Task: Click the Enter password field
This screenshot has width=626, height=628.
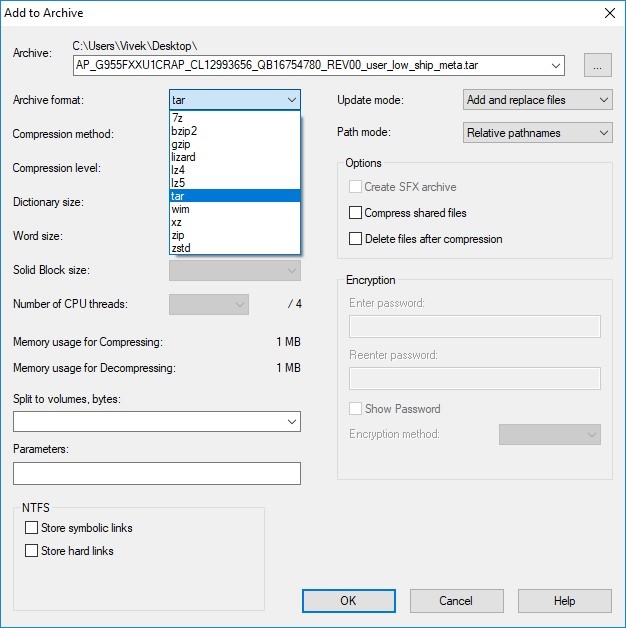Action: (x=475, y=326)
